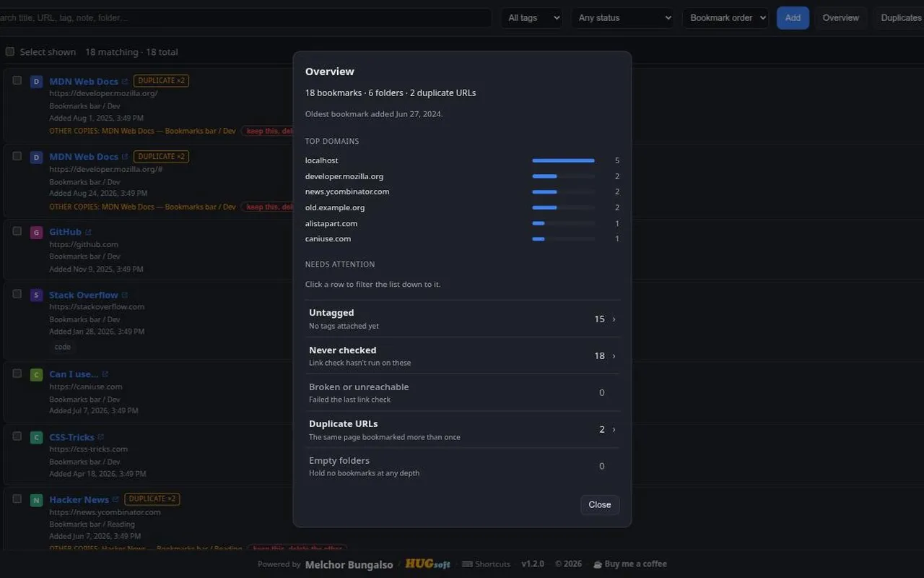The width and height of the screenshot is (924, 578).
Task: Click external link icon next to Stack Overflow
Action: click(x=125, y=295)
